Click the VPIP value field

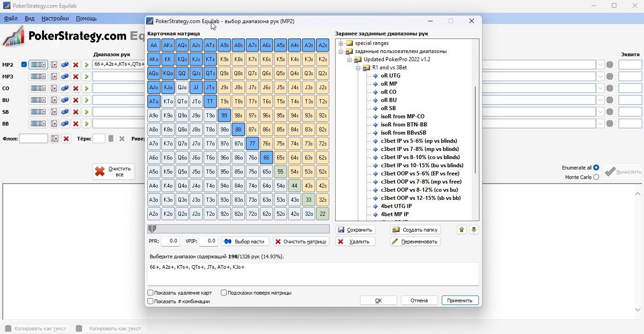(208, 241)
